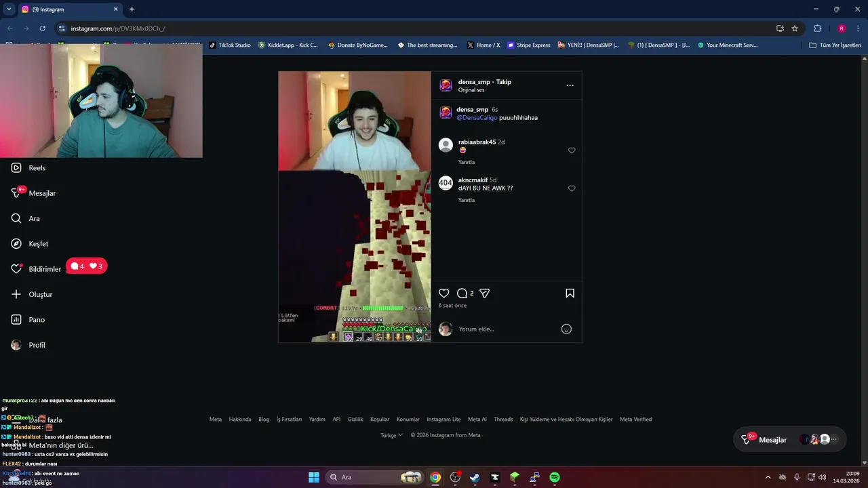Viewport: 868px width, 488px height.
Task: Open Bildirimler notifications
Action: [37, 269]
